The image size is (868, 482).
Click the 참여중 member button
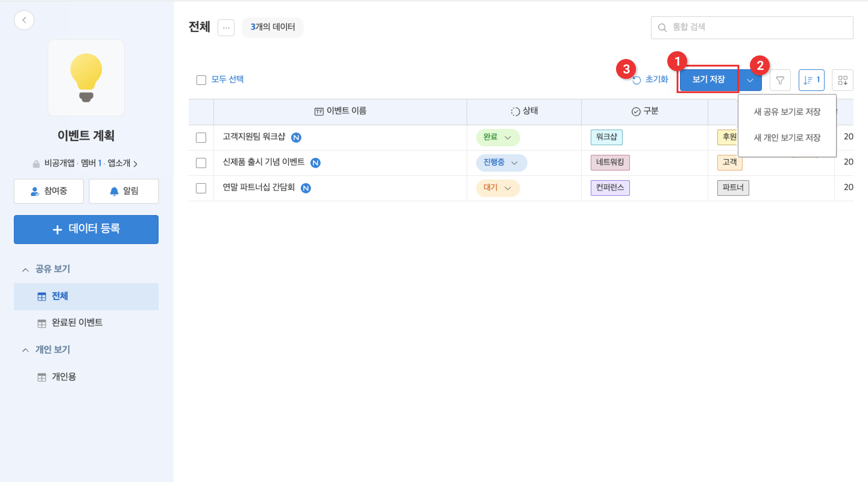(49, 191)
